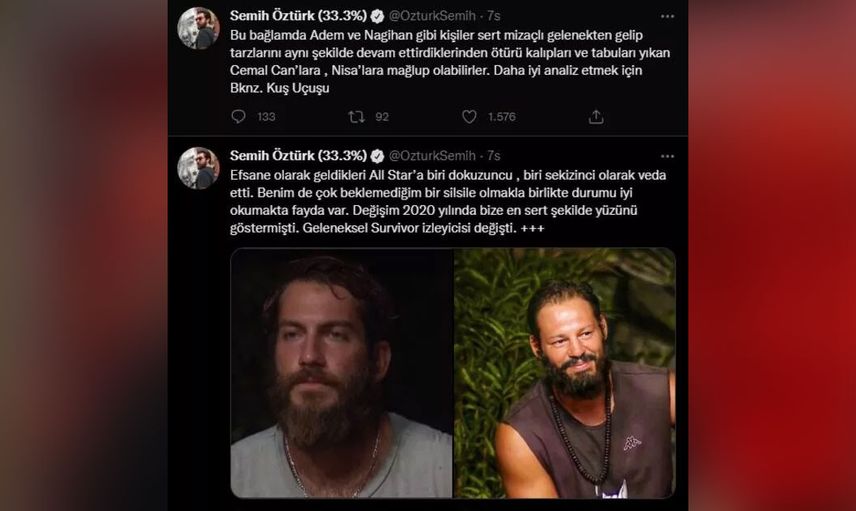Click @OzturkSemih handle in first tweet
The height and width of the screenshot is (511, 856).
tap(432, 16)
